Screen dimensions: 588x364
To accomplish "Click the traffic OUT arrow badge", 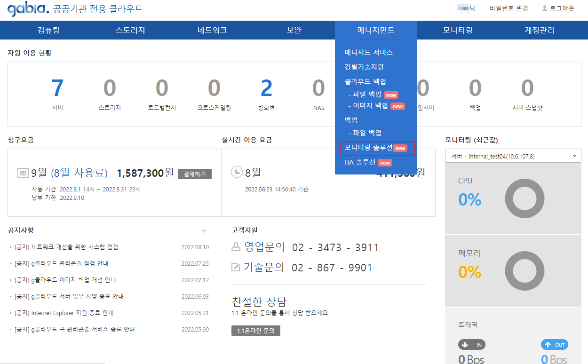I will point(554,345).
